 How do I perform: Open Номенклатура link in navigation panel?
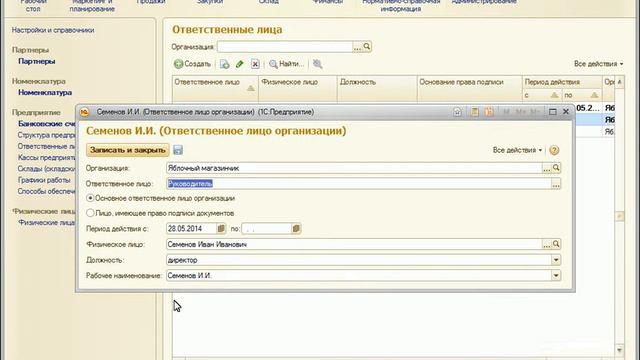(45, 93)
